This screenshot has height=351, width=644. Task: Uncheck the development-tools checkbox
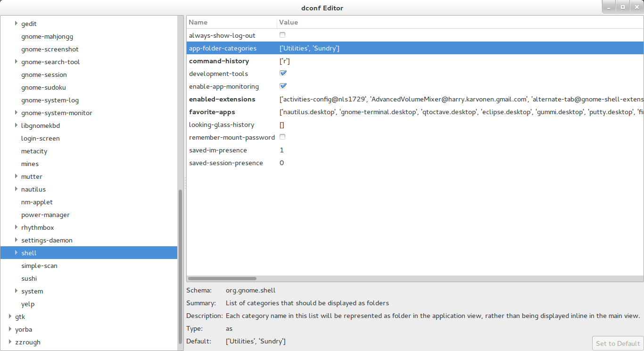click(x=283, y=73)
